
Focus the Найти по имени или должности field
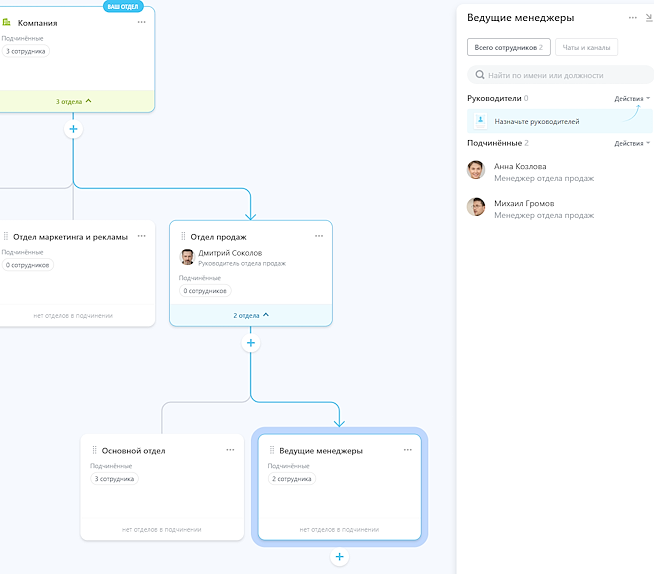click(560, 75)
